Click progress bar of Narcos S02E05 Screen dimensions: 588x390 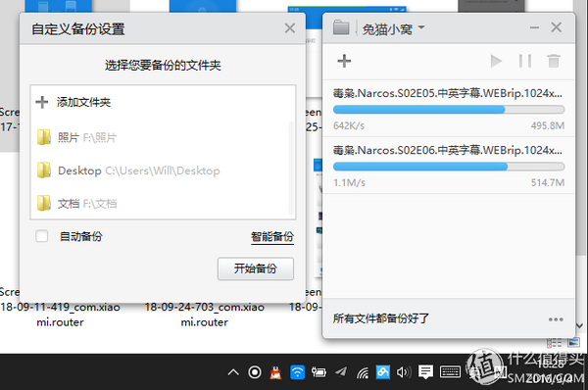[x=449, y=110]
